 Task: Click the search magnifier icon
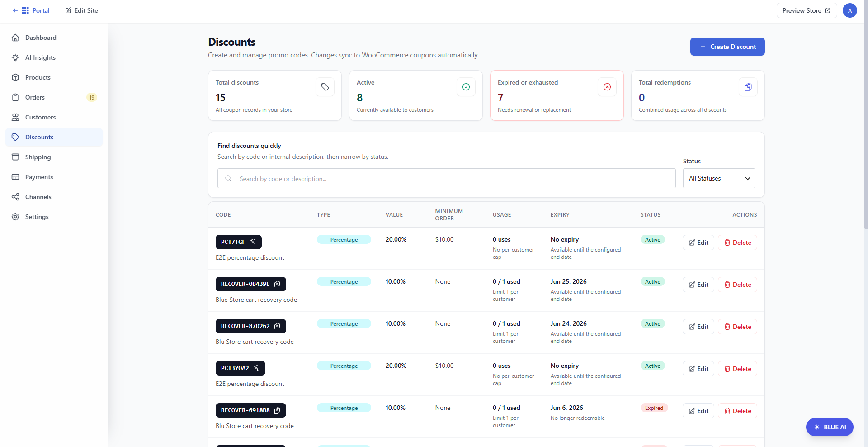228,178
